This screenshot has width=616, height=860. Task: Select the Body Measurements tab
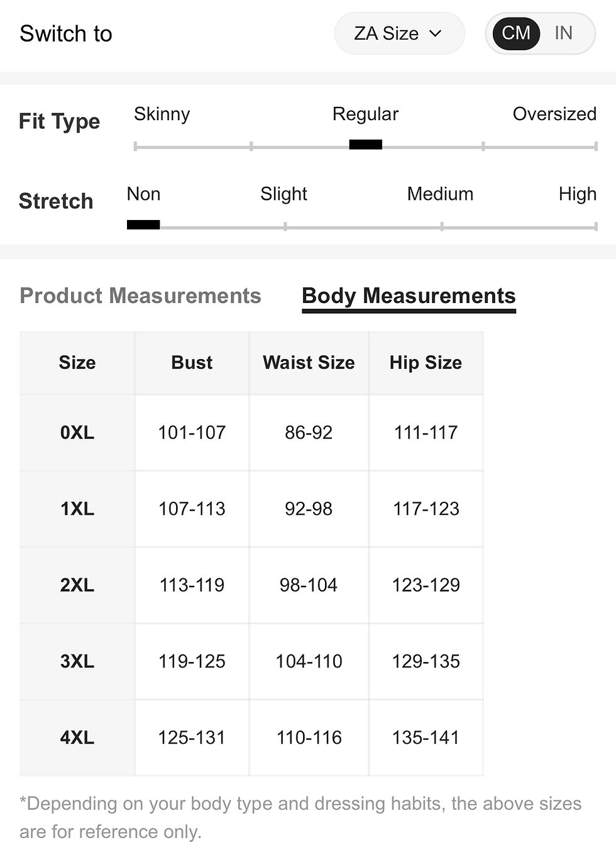(409, 297)
